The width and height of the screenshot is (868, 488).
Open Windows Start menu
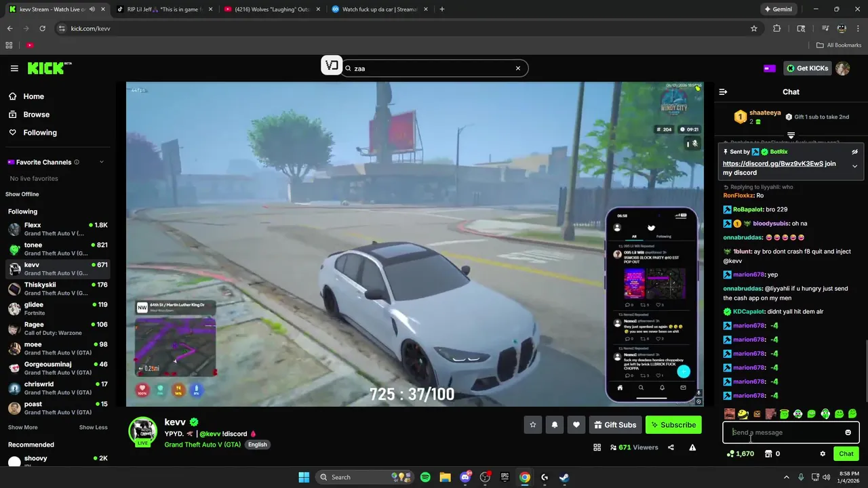(304, 477)
